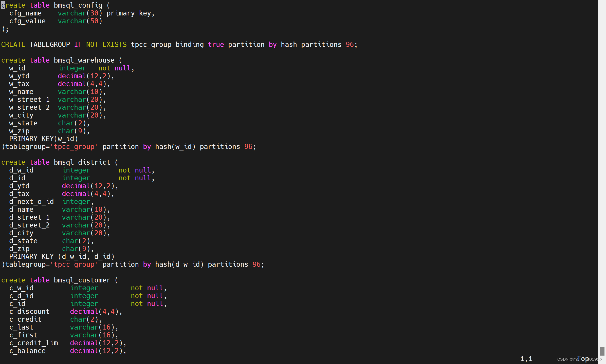Place cursor on the d_next_o_id column
The height and width of the screenshot is (364, 606).
point(31,202)
